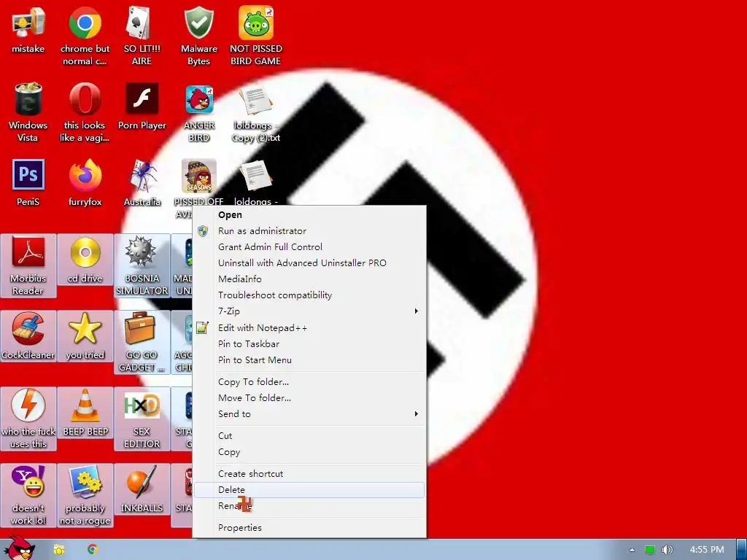The width and height of the screenshot is (747, 560).
Task: Open the 'BOSNIA SIMULATOR' Minesweeper icon
Action: [142, 265]
